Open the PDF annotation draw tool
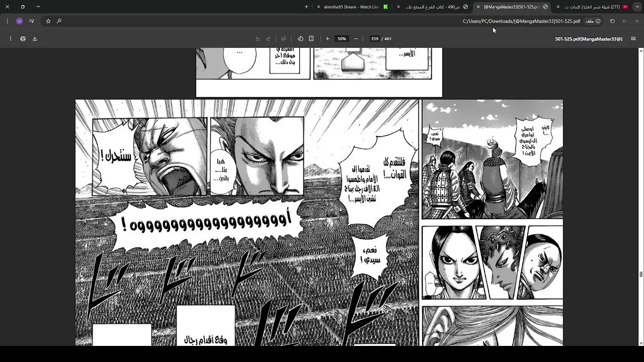644x362 pixels. pos(283,39)
